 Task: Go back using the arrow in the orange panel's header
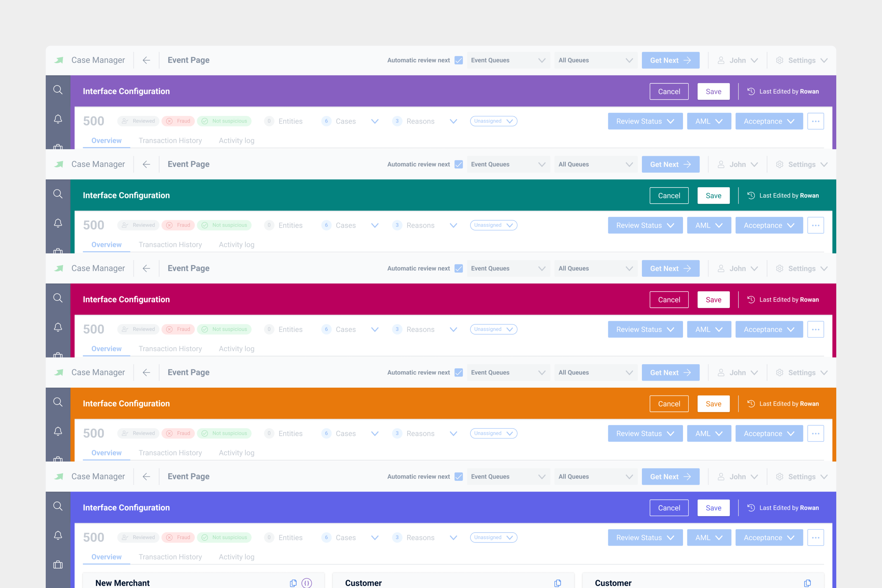pos(146,372)
